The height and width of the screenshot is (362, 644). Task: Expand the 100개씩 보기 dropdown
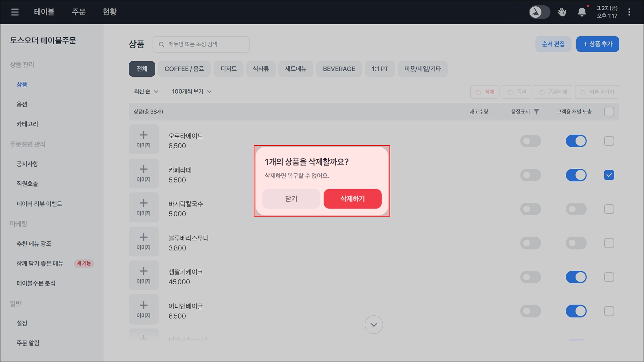pyautogui.click(x=192, y=91)
